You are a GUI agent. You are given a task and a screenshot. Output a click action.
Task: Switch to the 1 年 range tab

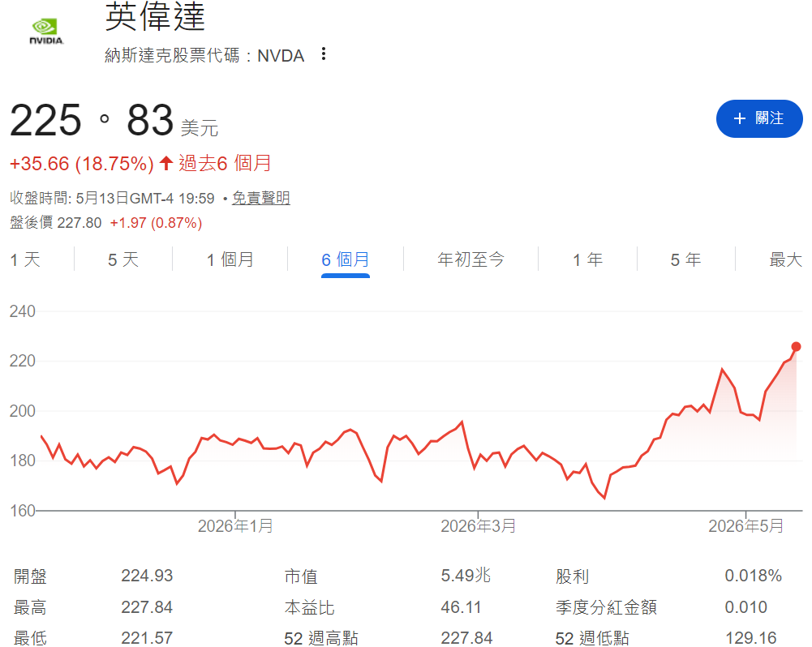pos(588,259)
